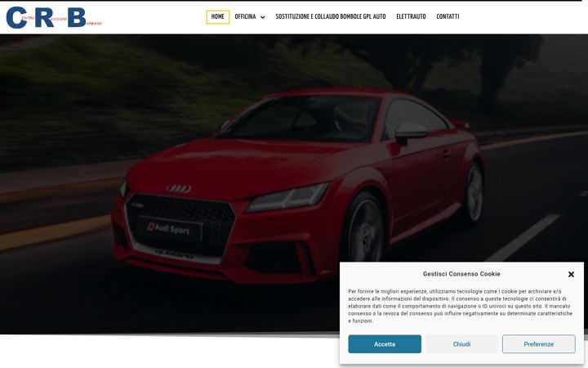Viewport: 588px width, 368px height.
Task: Go to Sostituzione e Collaudo Bombole GPL Auto
Action: 331,17
